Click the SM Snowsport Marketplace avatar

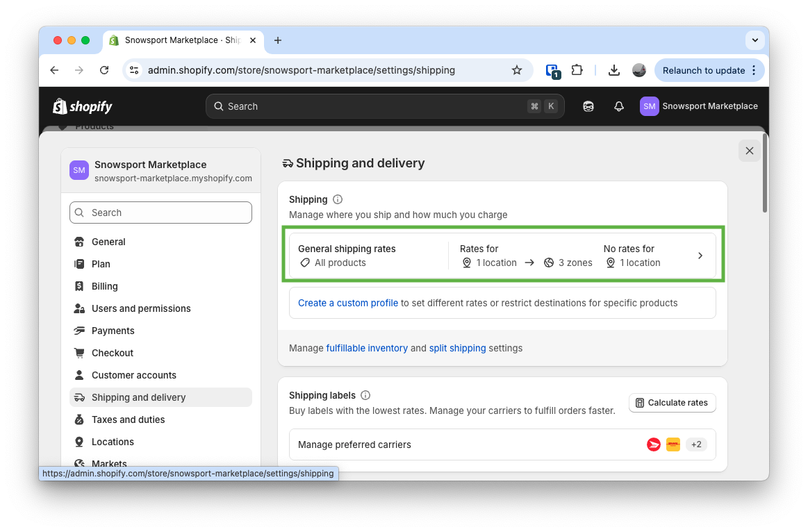tap(649, 106)
